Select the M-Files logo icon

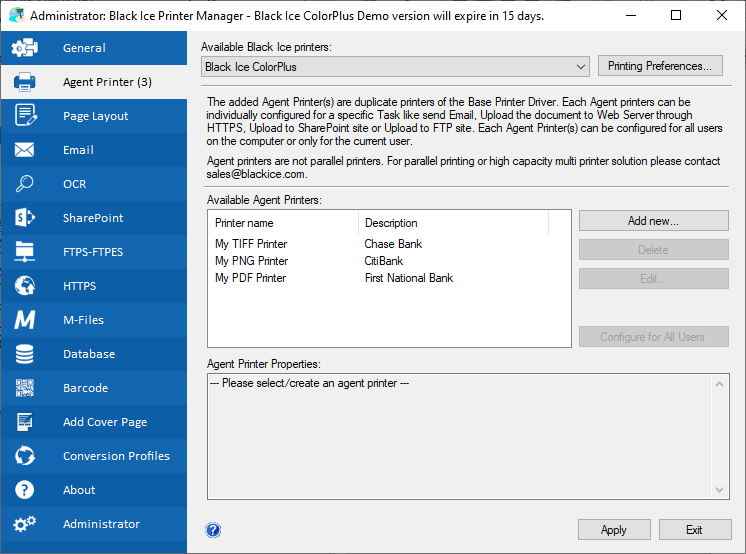[x=25, y=320]
